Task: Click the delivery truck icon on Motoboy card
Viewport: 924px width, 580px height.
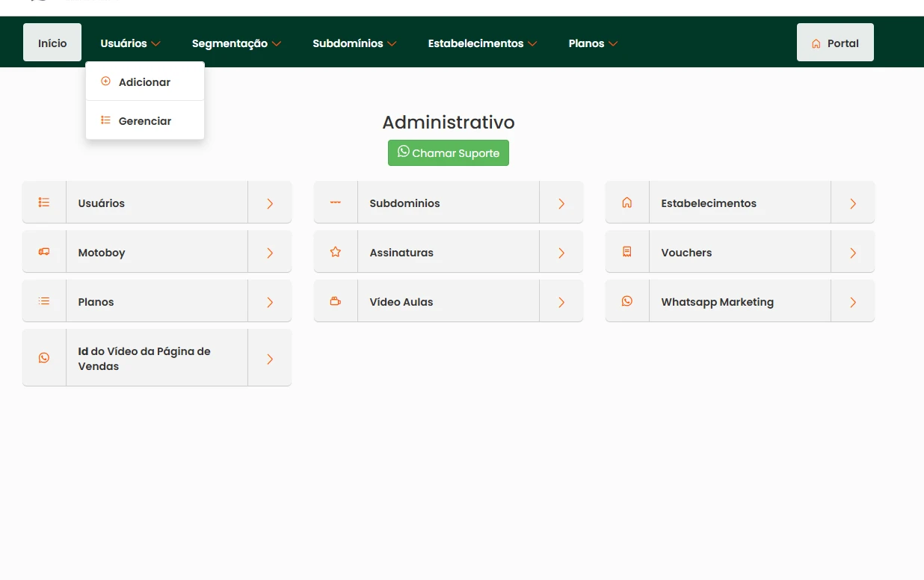Action: coord(44,252)
